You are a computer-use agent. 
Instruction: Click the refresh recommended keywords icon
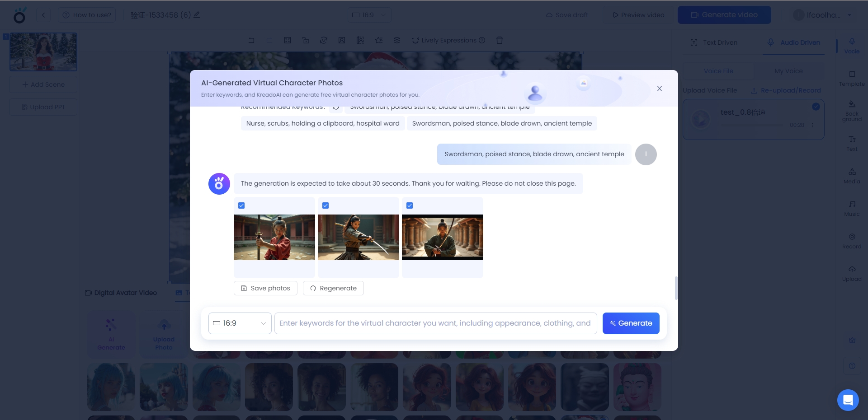click(x=336, y=107)
